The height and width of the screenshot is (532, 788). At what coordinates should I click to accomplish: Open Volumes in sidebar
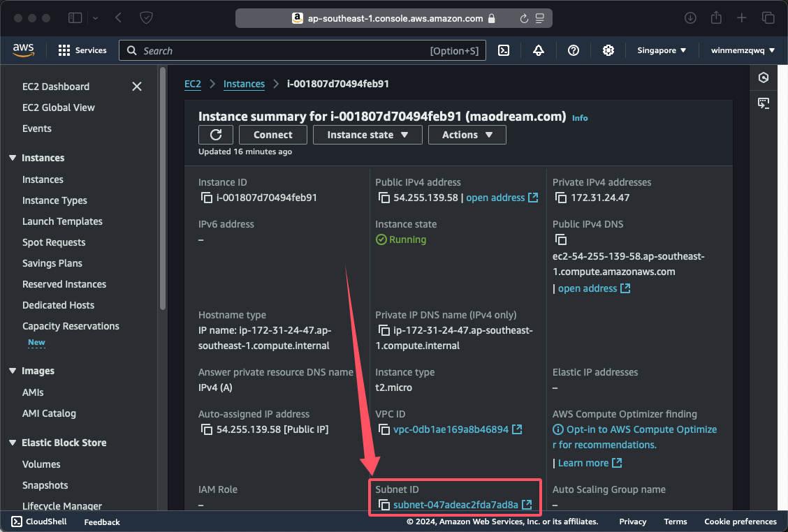41,464
